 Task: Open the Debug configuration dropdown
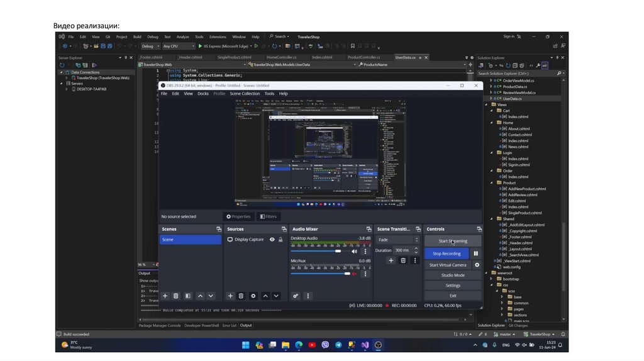pyautogui.click(x=150, y=46)
